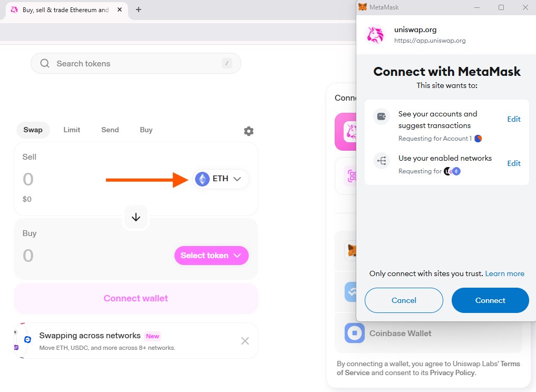Open the Learn more link

(x=504, y=273)
